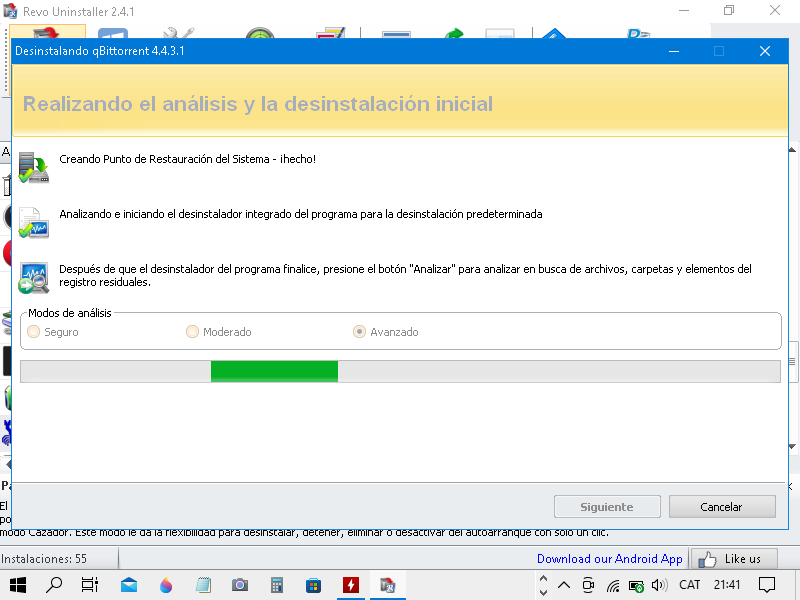Click the CAT input language indicator
This screenshot has width=800, height=600.
689,585
